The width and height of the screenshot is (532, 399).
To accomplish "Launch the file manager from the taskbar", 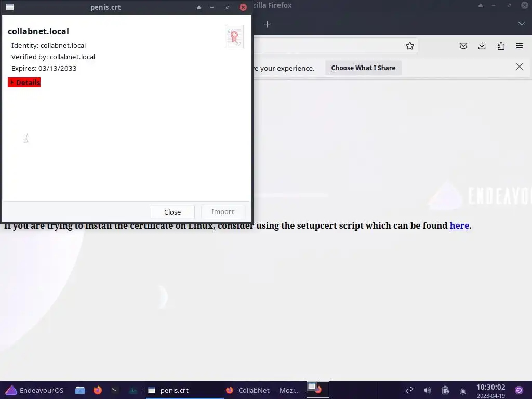I will click(80, 390).
